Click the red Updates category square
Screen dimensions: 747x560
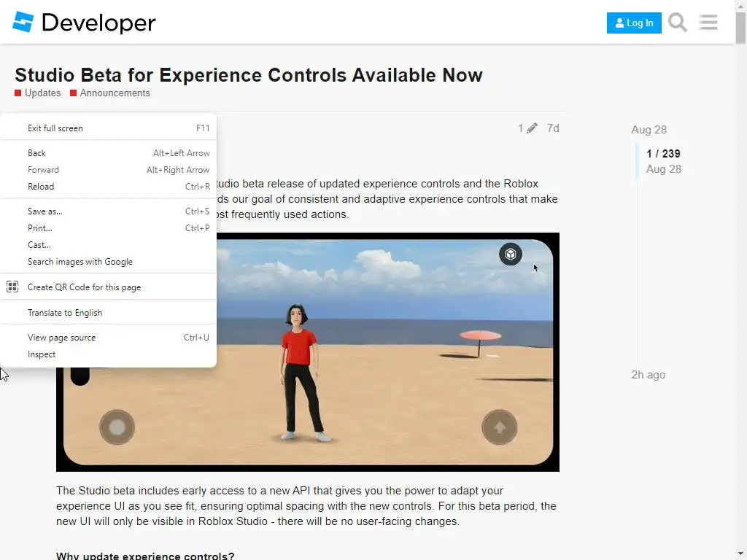18,93
